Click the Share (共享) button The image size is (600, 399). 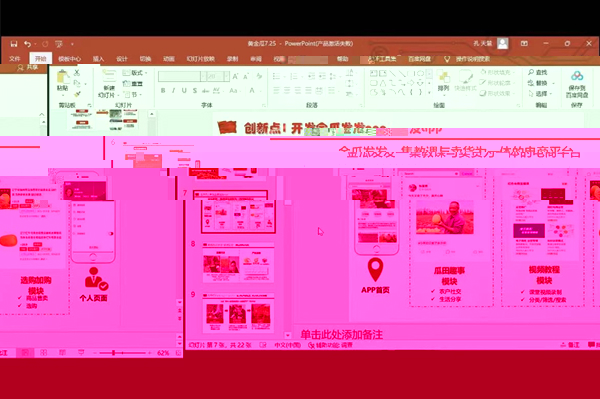coord(28,67)
